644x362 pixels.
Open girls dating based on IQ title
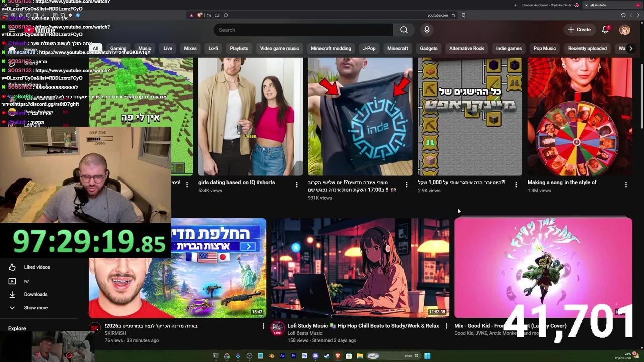[x=236, y=183]
